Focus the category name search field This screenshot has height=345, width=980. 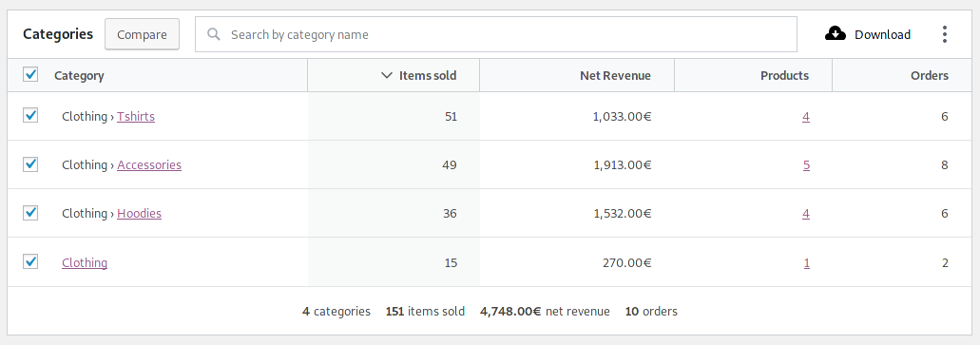[495, 34]
